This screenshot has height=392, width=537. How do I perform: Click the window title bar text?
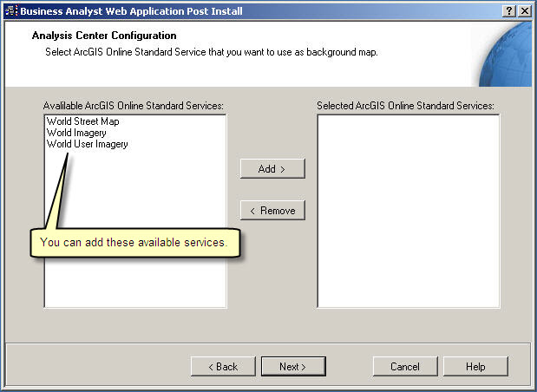tap(130, 10)
